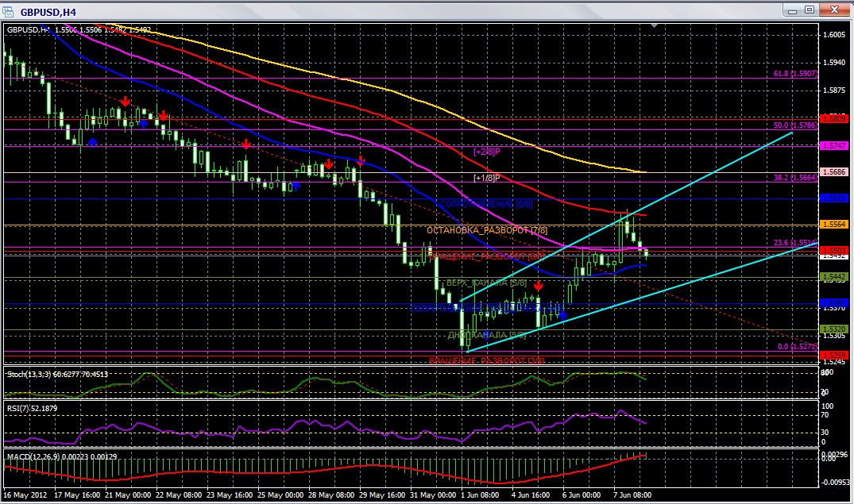The image size is (854, 504).
Task: Click the 25 May 00:00 time label
Action: [x=280, y=494]
